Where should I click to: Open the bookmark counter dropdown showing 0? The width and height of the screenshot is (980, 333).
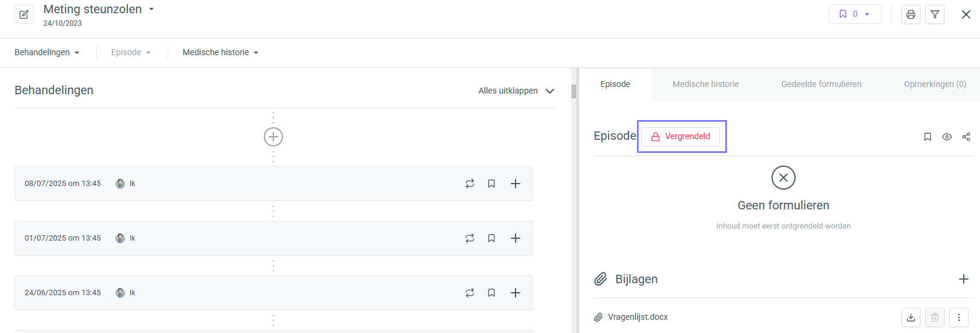pos(854,14)
